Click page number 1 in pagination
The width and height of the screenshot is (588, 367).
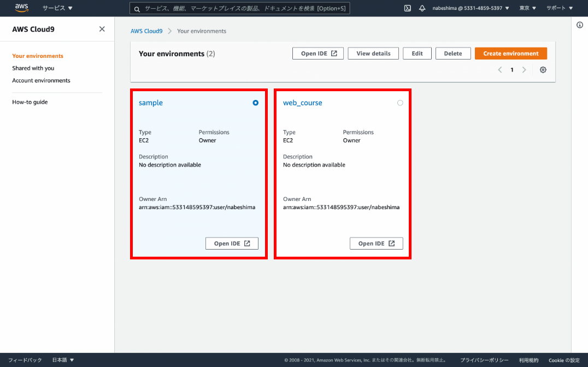(512, 70)
